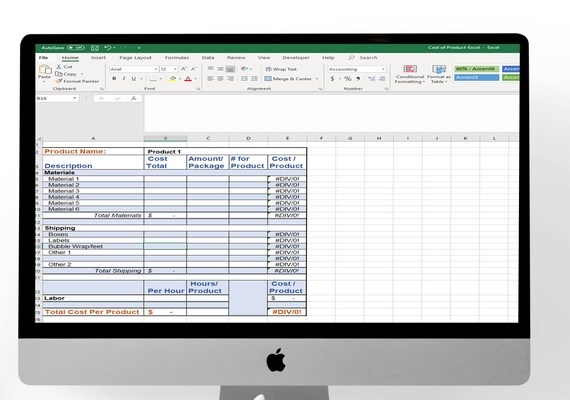
Task: Click the Fill Color bucket icon
Action: pyautogui.click(x=173, y=79)
